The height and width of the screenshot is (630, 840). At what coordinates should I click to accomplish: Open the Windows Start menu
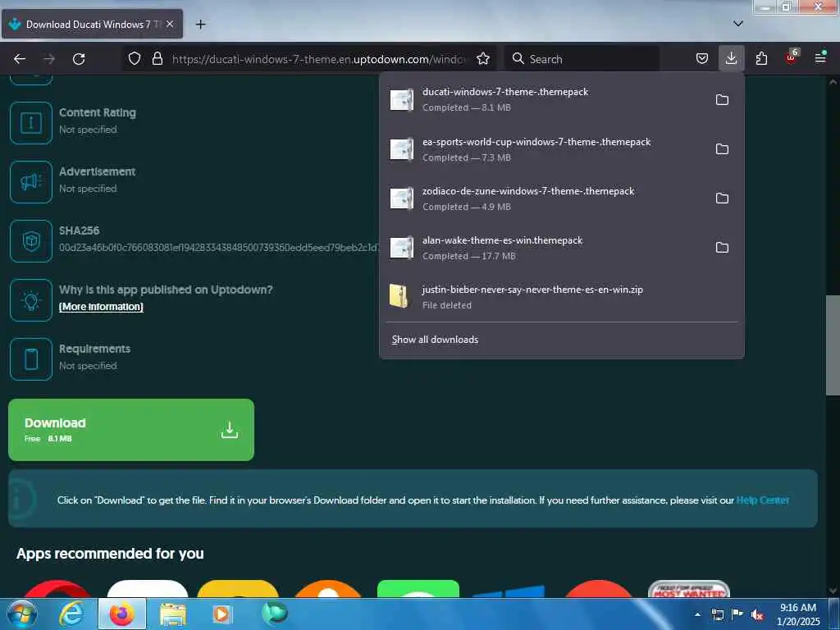coord(22,614)
